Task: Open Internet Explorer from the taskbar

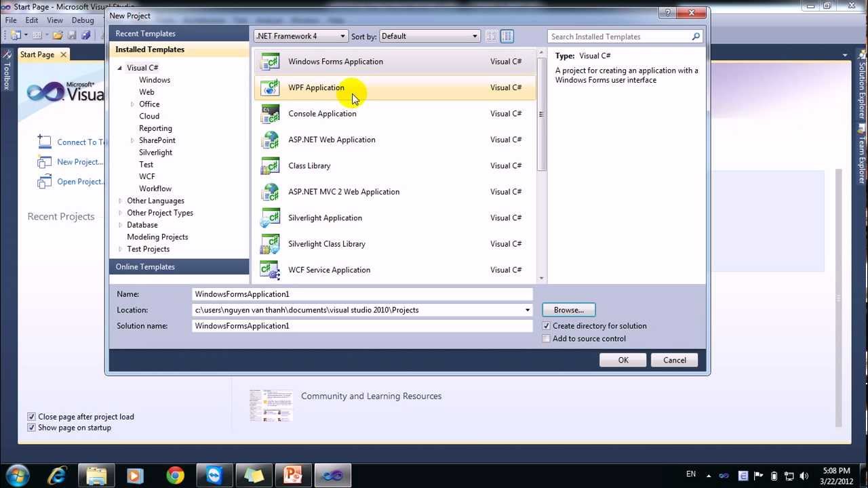Action: pyautogui.click(x=58, y=475)
